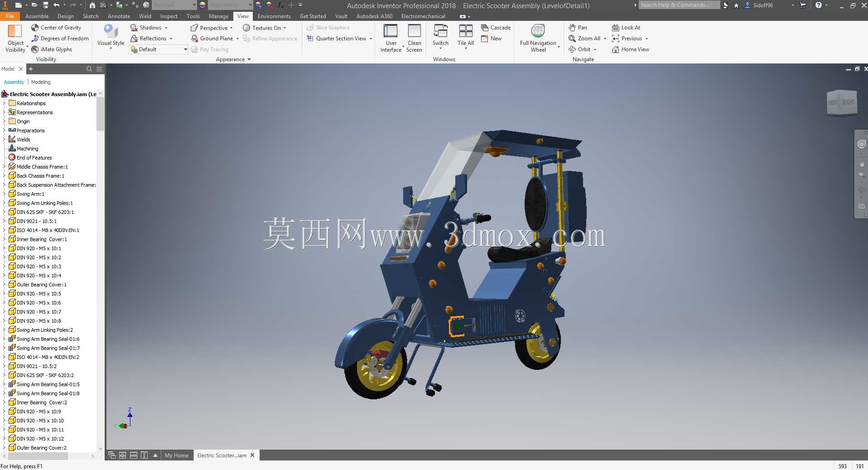868x470 pixels.
Task: Toggle Center of Gravity display
Action: pyautogui.click(x=56, y=28)
